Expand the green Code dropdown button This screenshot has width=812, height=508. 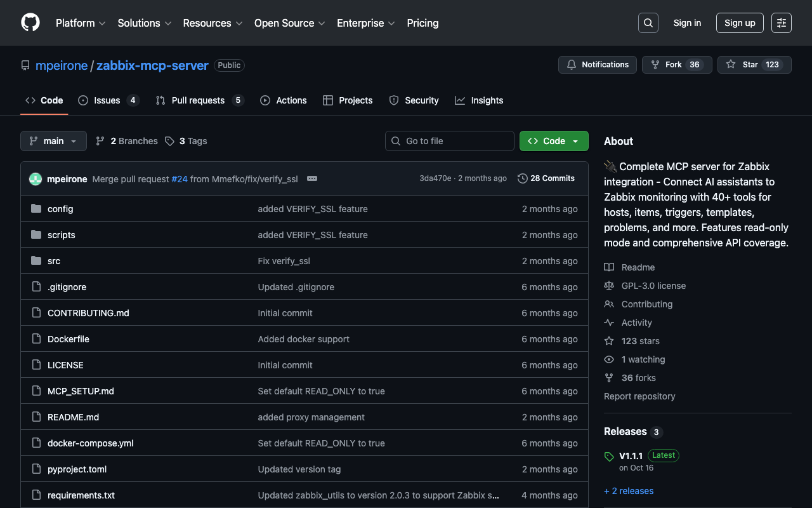(553, 141)
